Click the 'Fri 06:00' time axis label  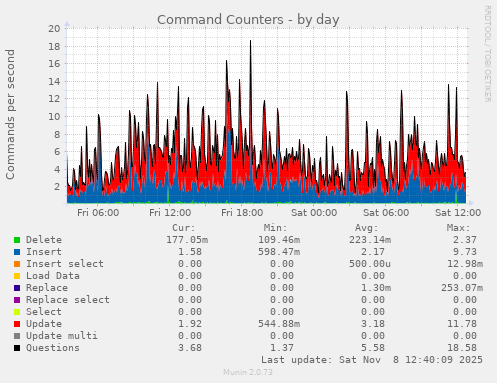(98, 212)
